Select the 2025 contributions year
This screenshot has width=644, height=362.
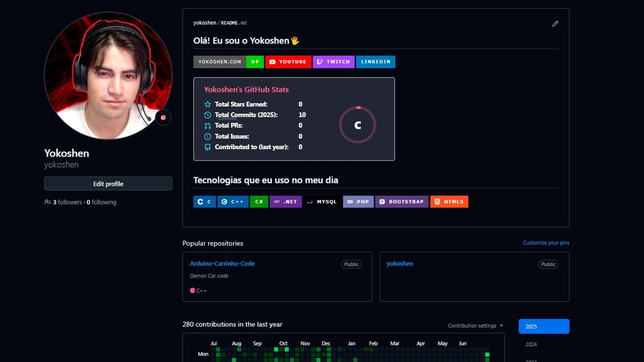coord(544,327)
